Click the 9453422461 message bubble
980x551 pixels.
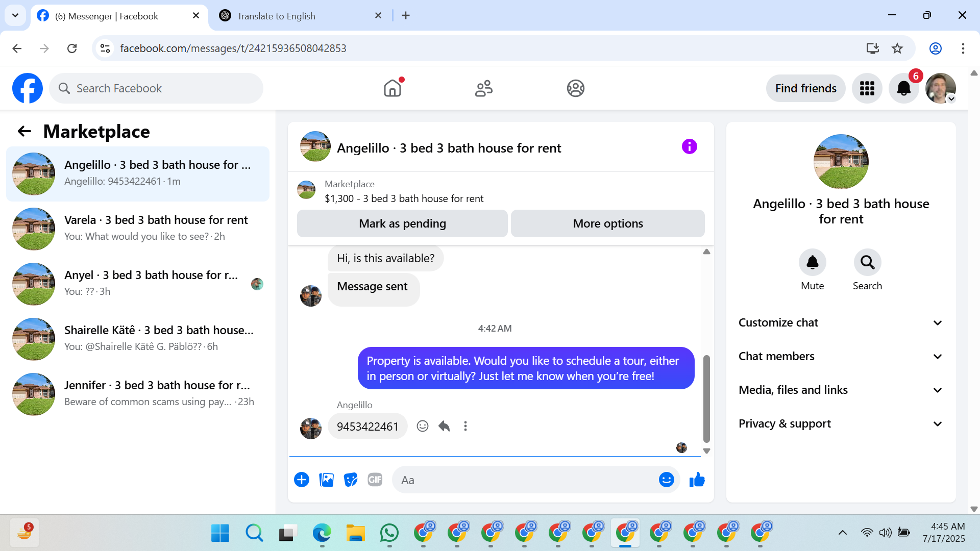pyautogui.click(x=367, y=426)
